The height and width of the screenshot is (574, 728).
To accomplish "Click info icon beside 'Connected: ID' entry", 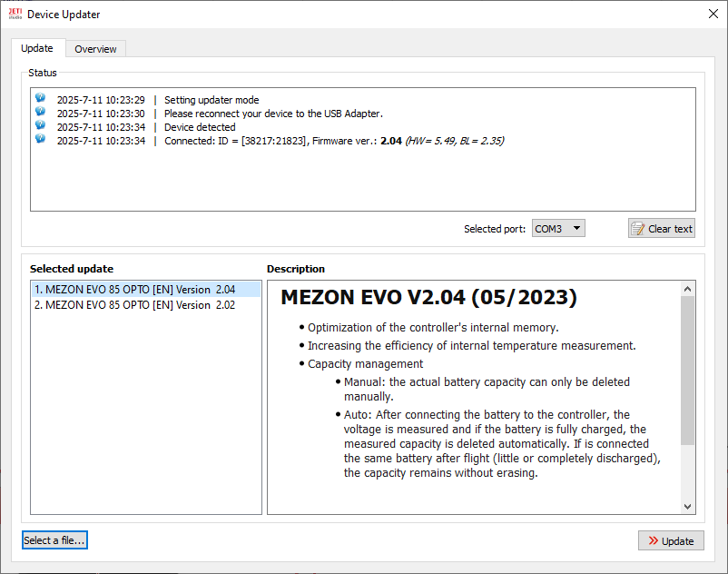I will [40, 138].
